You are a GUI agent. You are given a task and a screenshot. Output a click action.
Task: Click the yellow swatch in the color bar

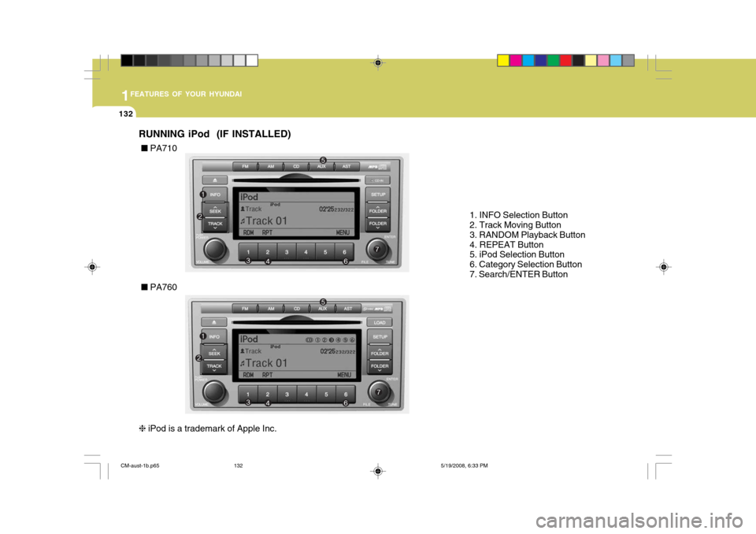503,61
